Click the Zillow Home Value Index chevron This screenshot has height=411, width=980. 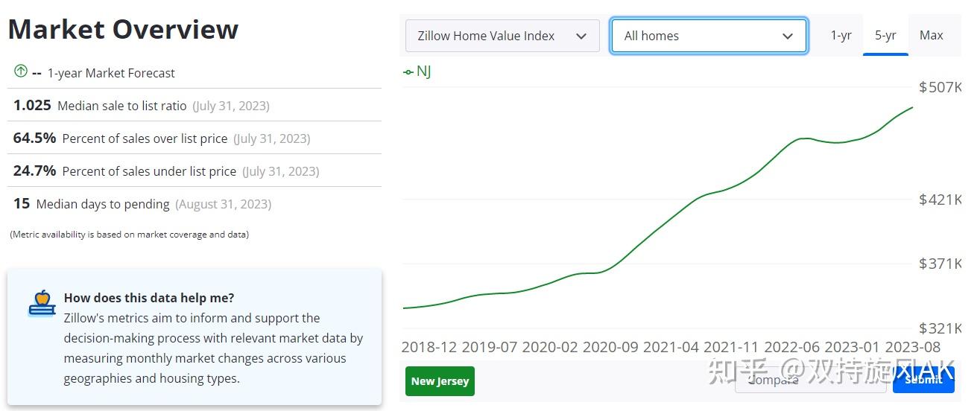point(581,36)
